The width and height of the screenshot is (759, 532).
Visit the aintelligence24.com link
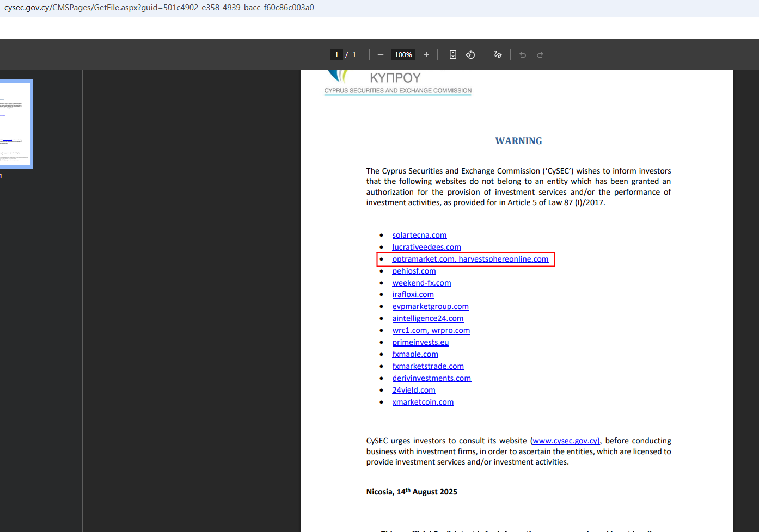point(428,318)
